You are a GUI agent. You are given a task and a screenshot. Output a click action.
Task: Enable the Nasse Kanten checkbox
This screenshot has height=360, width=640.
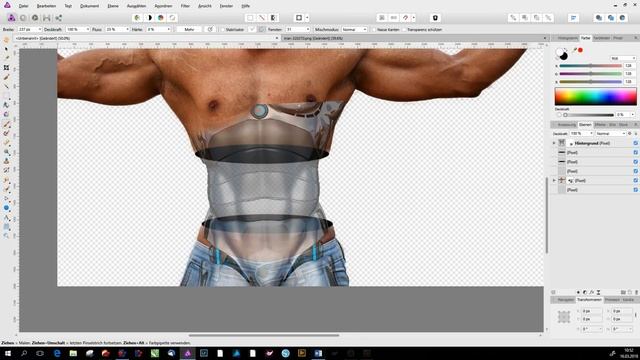374,30
